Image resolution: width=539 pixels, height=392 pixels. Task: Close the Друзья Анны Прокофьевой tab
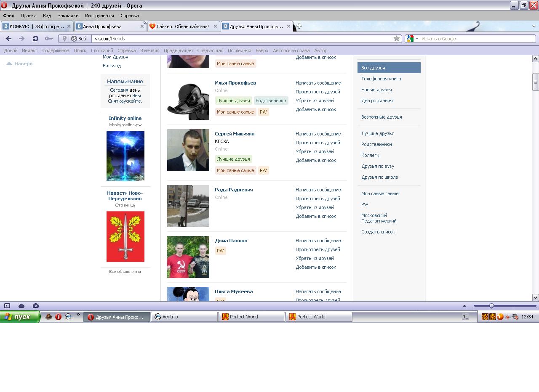tap(288, 26)
